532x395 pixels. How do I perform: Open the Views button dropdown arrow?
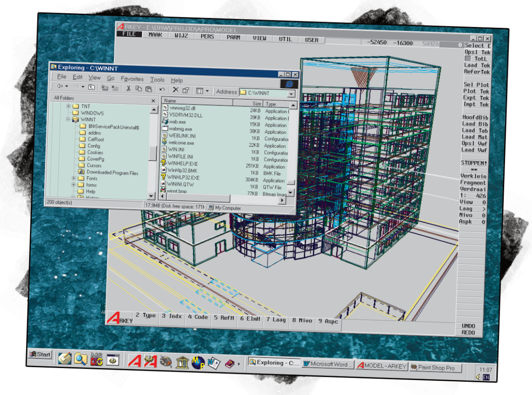pos(207,91)
